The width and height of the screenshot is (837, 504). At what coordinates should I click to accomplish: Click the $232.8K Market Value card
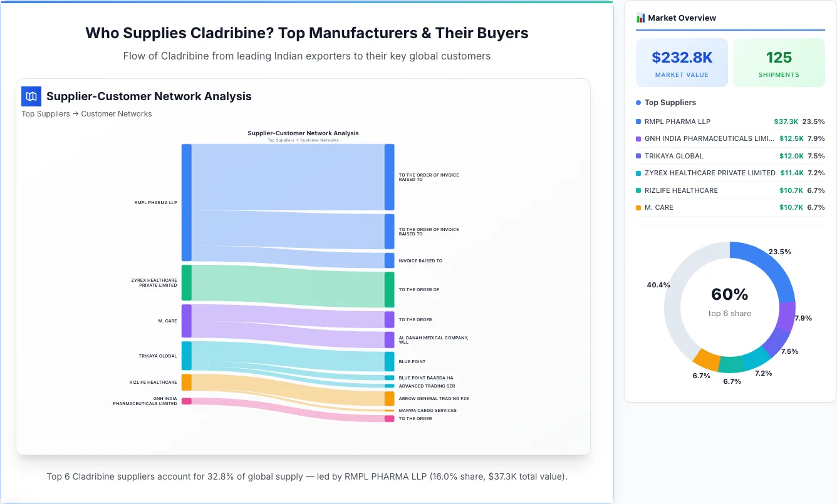682,62
